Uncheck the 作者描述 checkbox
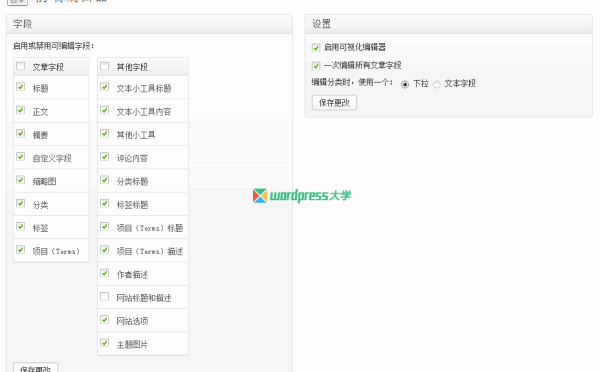 [x=105, y=273]
